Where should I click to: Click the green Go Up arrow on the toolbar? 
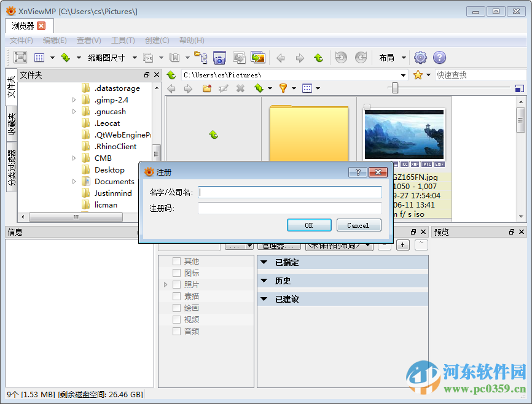[318, 58]
